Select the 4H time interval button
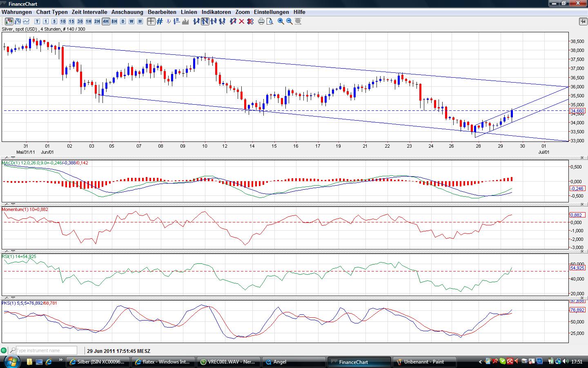This screenshot has height=368, width=588. [x=106, y=21]
